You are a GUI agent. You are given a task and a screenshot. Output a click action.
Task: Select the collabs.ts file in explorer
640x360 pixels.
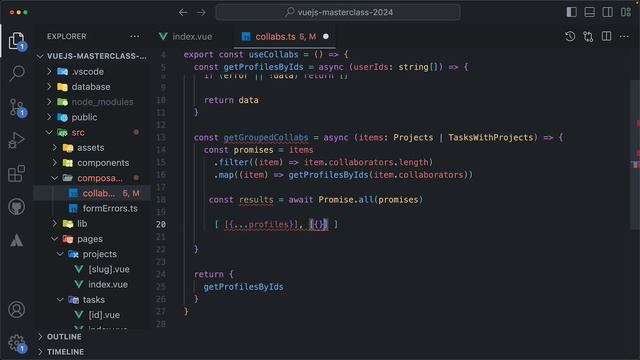[92, 193]
